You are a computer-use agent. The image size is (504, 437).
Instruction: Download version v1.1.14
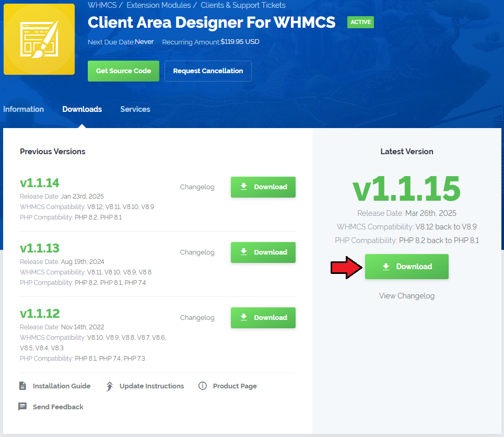263,187
